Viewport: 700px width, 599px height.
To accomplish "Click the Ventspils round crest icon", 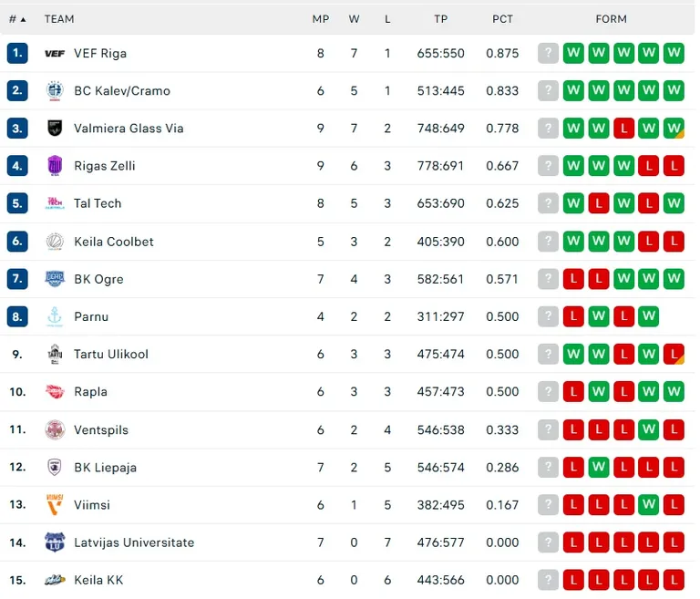I will coord(55,429).
